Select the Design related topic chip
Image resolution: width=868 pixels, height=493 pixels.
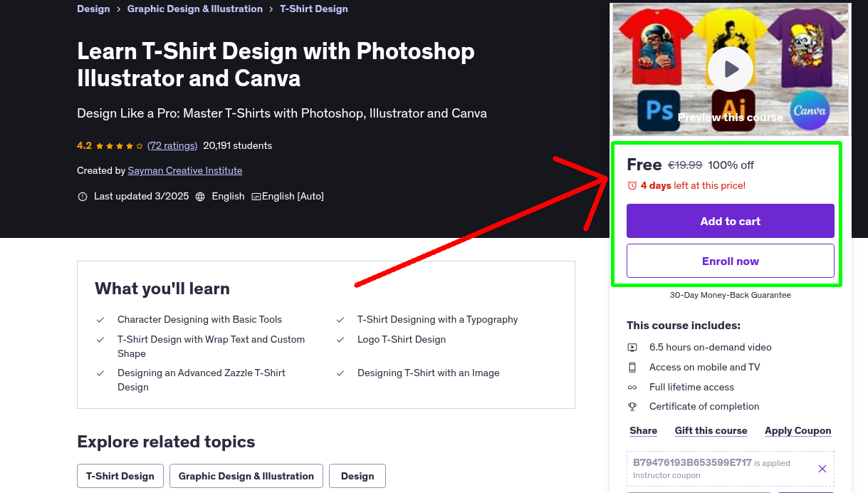tap(357, 476)
